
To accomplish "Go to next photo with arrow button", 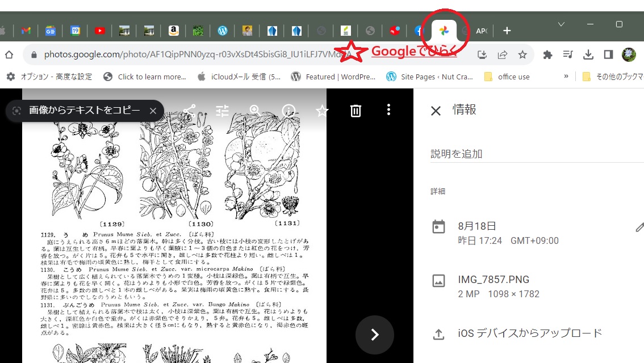I will coord(374,335).
